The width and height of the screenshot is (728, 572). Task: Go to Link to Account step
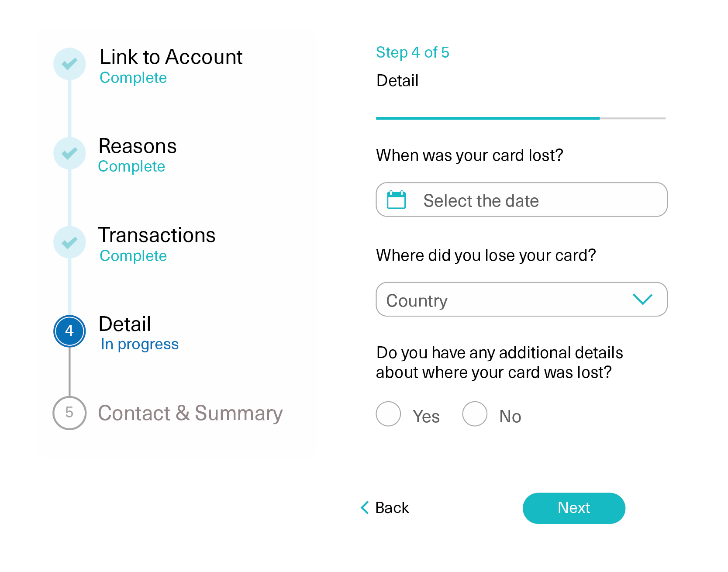click(x=171, y=57)
